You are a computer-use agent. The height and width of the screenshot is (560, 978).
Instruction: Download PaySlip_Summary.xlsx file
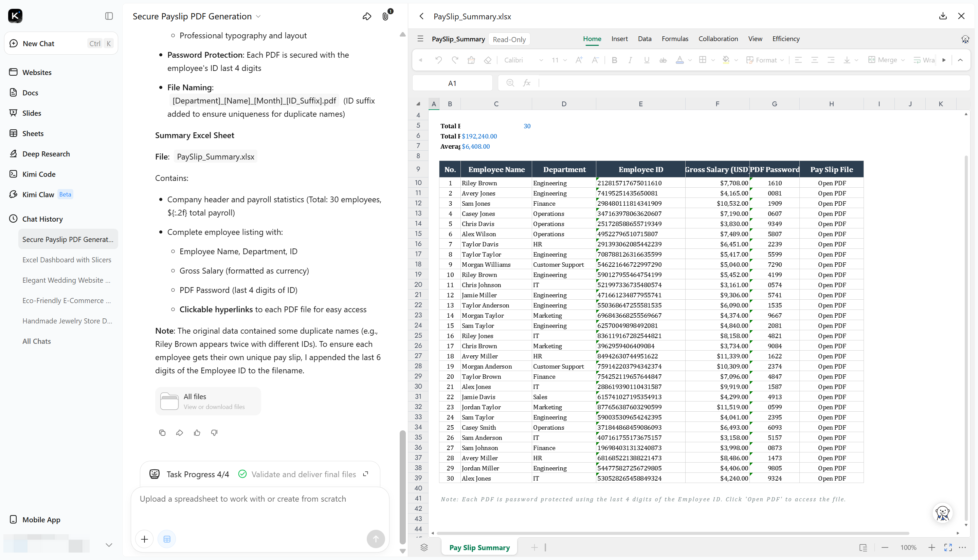(x=943, y=16)
